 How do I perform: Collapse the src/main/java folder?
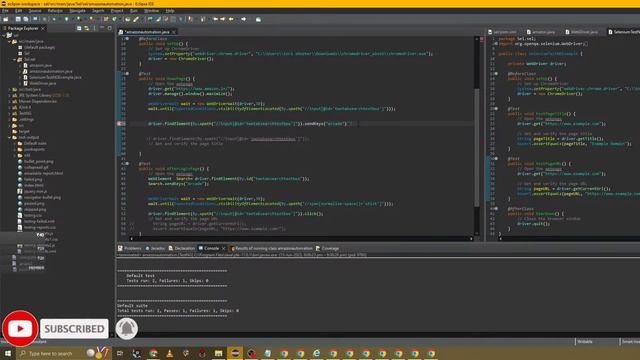coord(9,41)
